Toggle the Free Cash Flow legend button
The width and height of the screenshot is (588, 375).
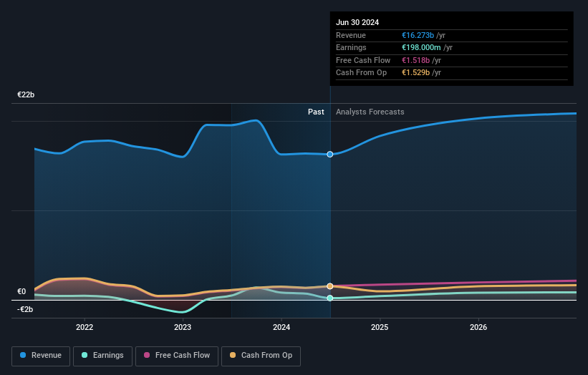[x=177, y=356]
